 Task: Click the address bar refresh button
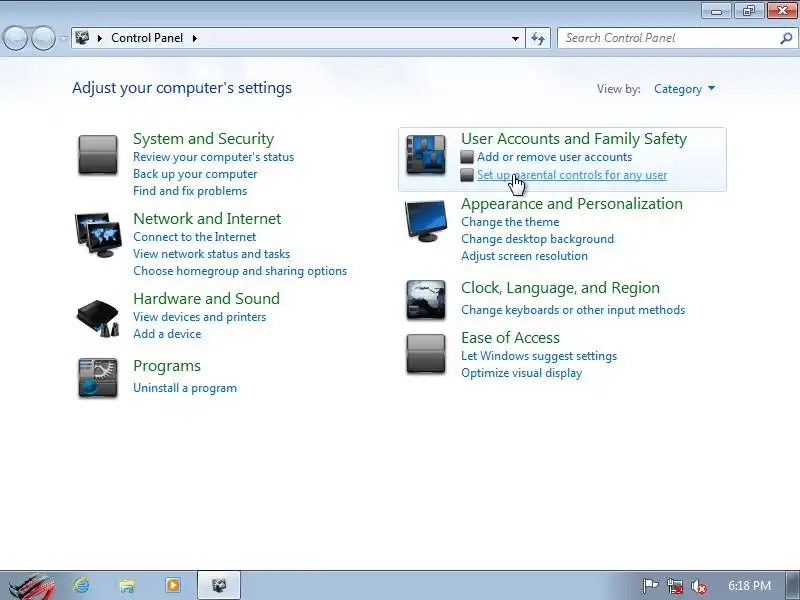[x=538, y=38]
